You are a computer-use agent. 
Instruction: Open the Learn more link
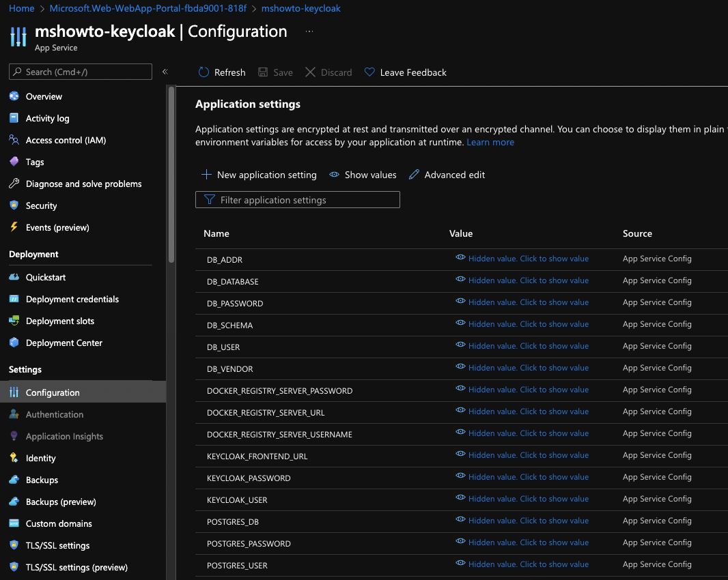(490, 142)
